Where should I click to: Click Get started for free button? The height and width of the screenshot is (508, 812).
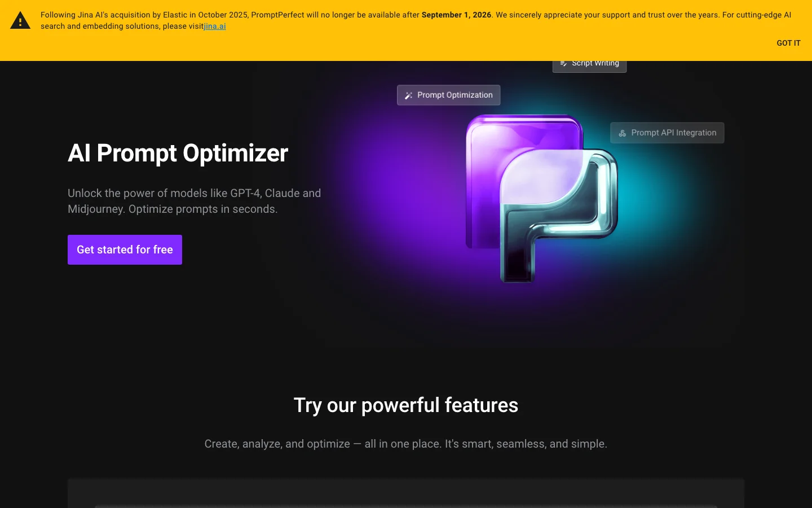pos(125,249)
